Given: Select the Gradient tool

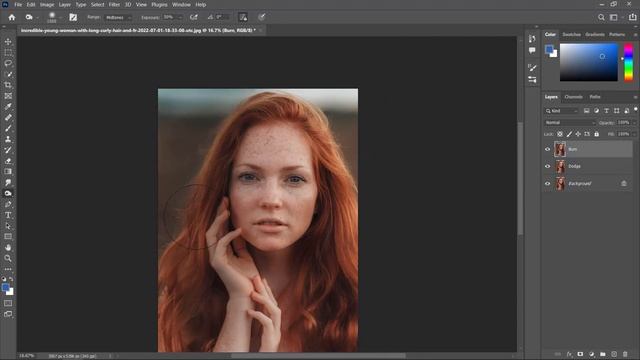Looking at the screenshot, I should 8,171.
